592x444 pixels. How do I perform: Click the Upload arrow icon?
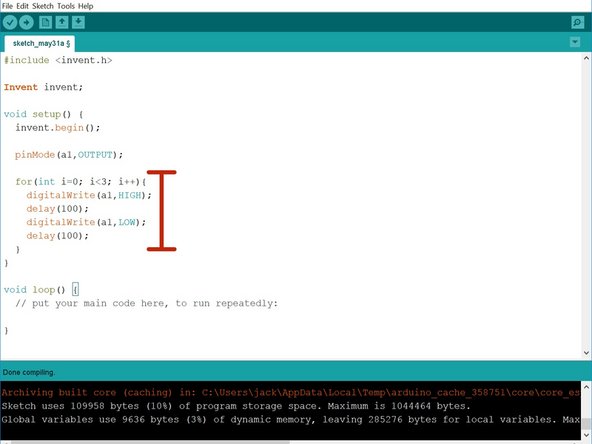tap(26, 23)
